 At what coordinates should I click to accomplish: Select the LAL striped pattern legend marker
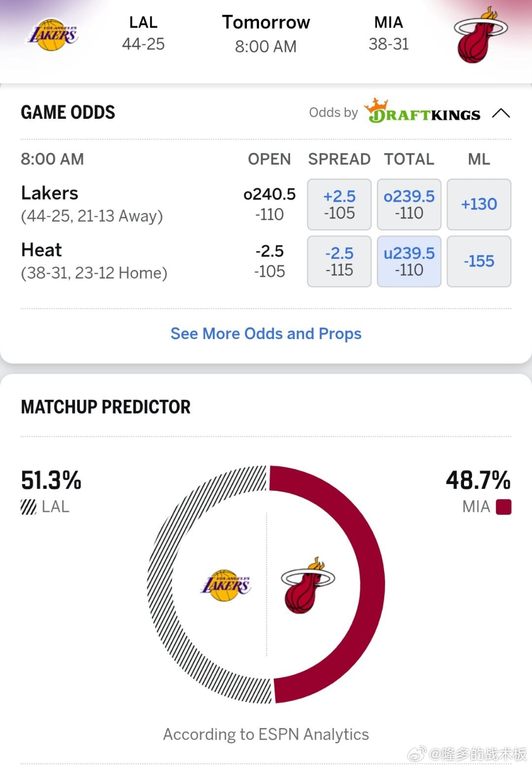(28, 506)
